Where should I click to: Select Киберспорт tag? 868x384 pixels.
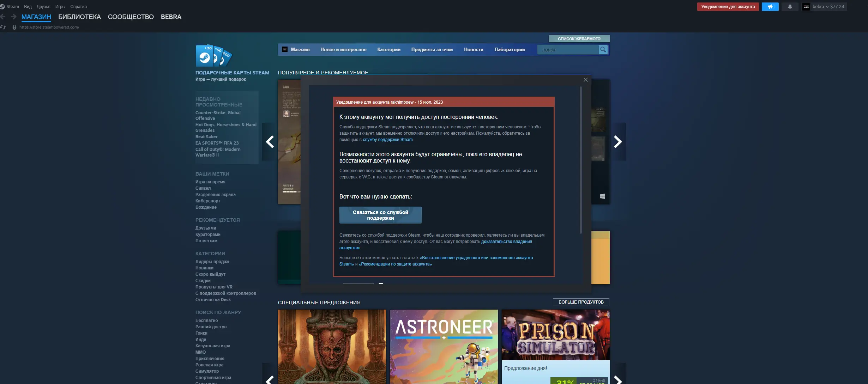(208, 201)
